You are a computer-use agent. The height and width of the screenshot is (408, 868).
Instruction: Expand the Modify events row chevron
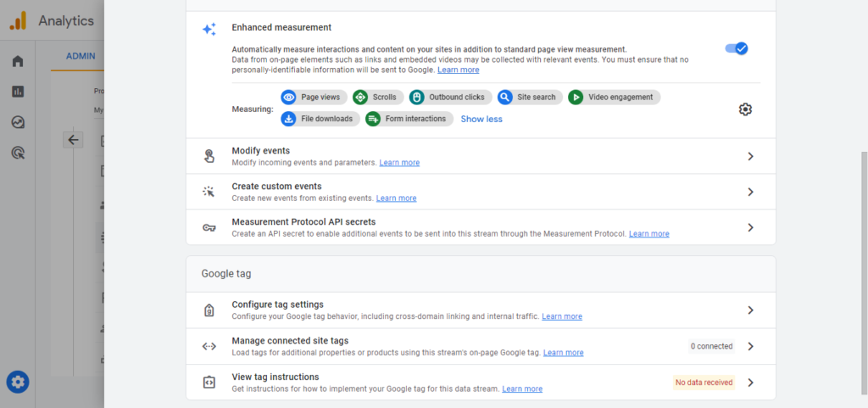[751, 156]
